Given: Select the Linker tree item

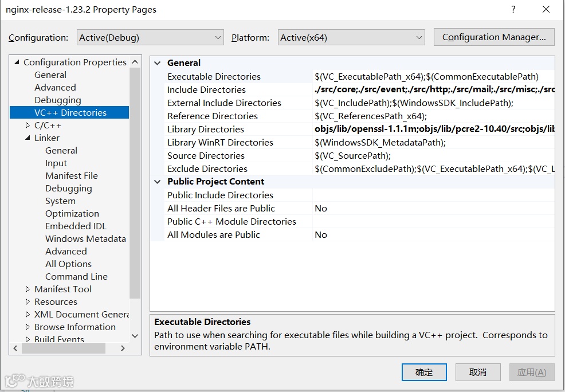Looking at the screenshot, I should point(47,138).
